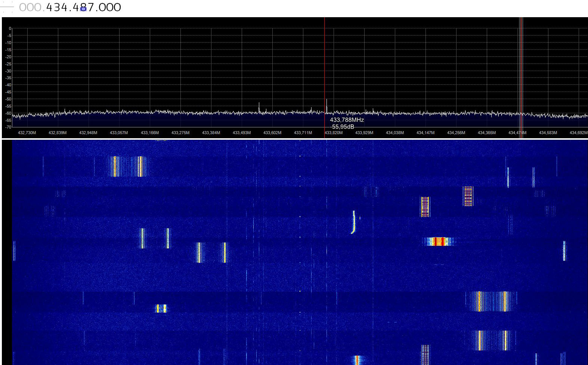Image resolution: width=588 pixels, height=365 pixels.
Task: Click the digit 7 in frequency display
Action: [x=91, y=7]
